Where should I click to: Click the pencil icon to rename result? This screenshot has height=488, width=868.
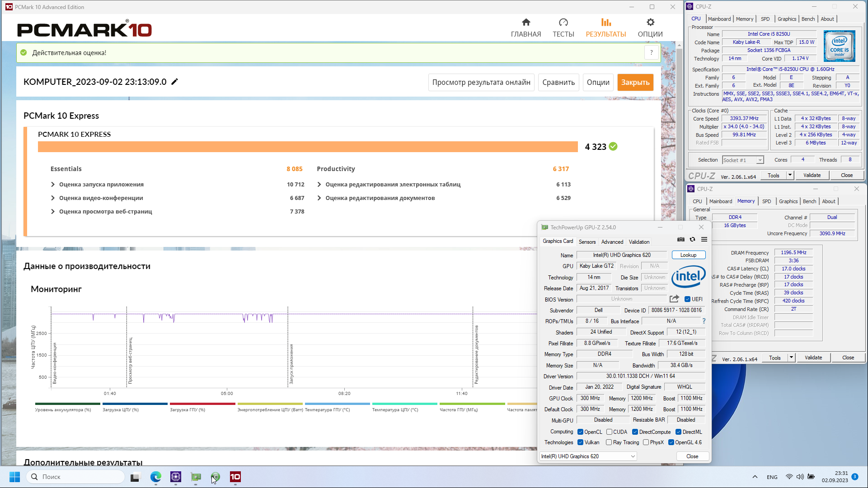tap(175, 82)
